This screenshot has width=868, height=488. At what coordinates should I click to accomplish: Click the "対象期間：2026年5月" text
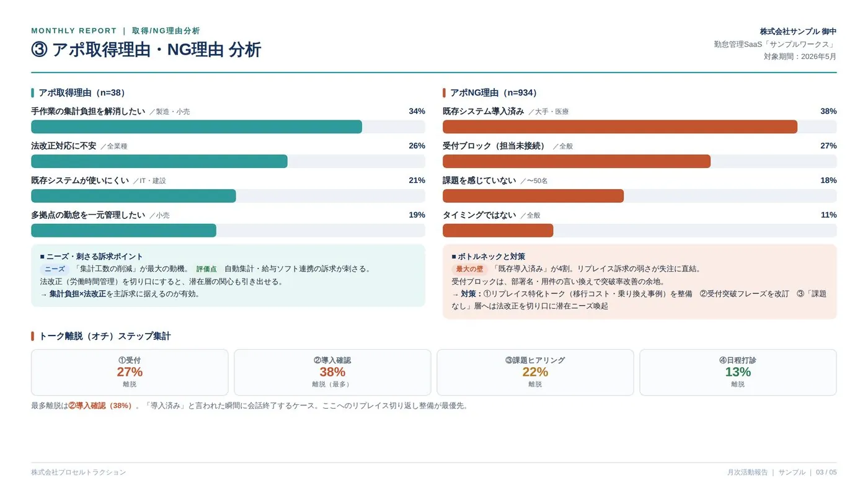(x=800, y=56)
